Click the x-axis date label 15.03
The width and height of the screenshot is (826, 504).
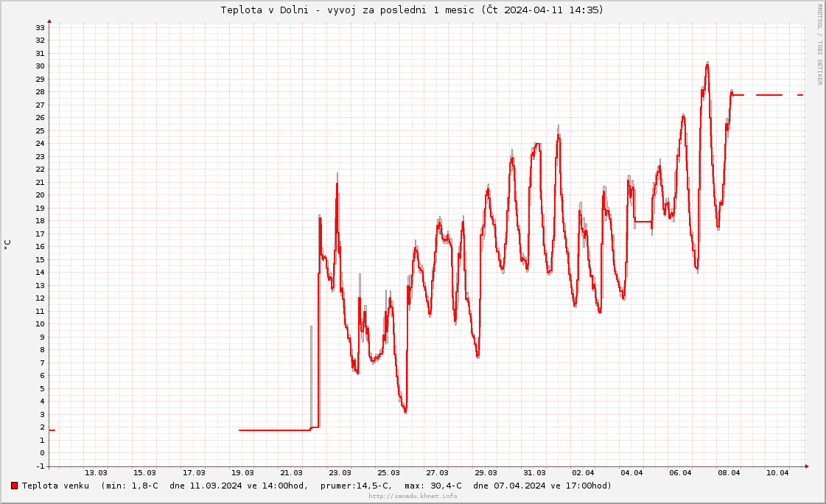[144, 473]
